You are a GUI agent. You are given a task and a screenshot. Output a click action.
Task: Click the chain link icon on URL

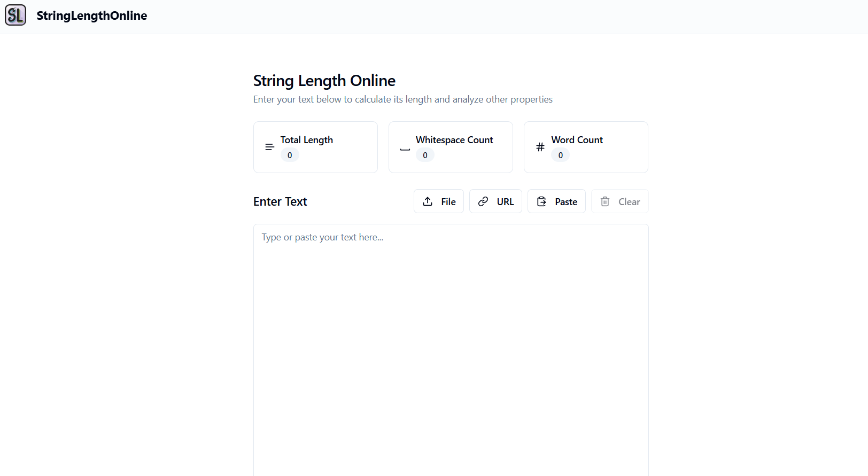[x=483, y=201]
